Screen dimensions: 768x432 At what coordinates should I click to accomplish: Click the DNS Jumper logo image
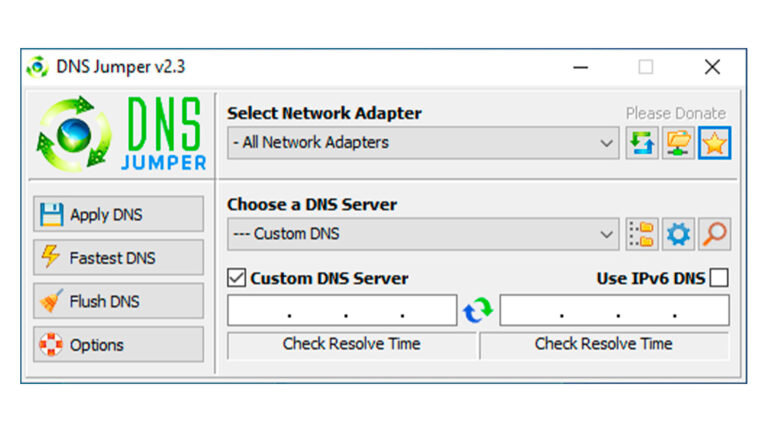[121, 134]
